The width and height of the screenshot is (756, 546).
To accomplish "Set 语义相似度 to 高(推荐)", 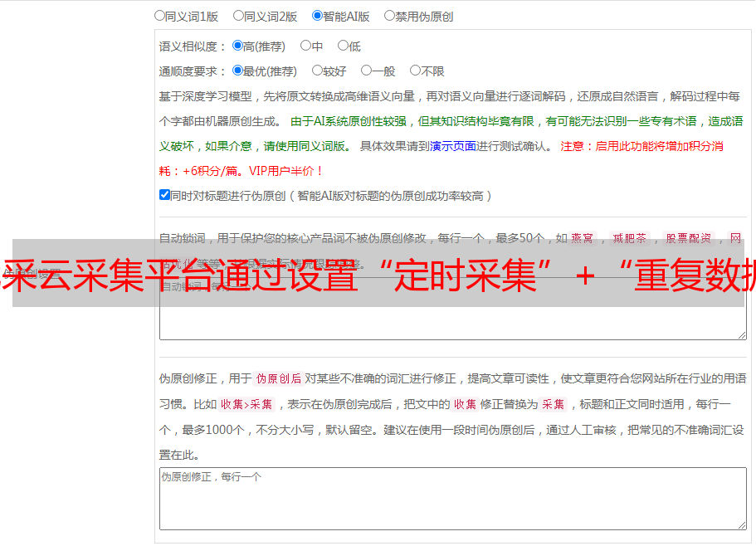I will (x=237, y=46).
